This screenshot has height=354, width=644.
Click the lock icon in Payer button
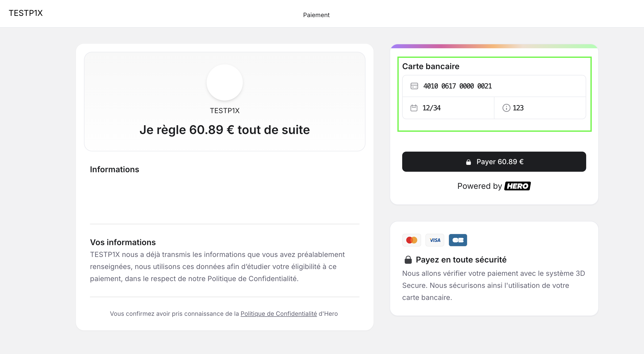pyautogui.click(x=468, y=162)
